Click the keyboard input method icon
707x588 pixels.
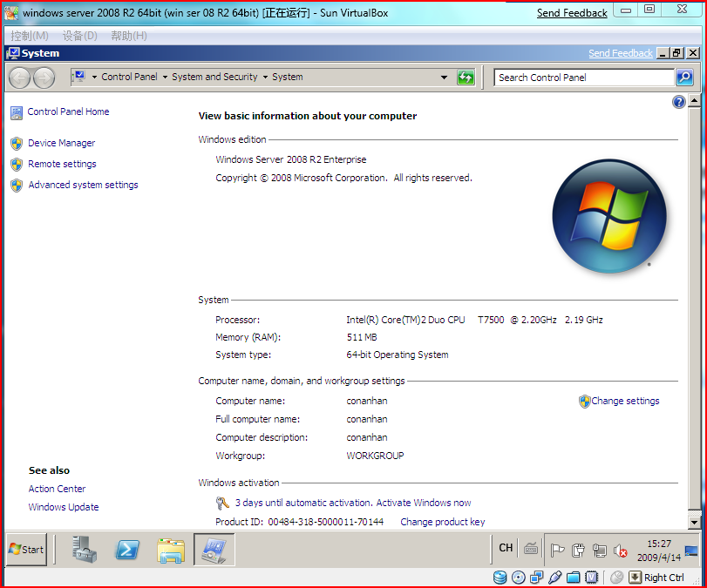pyautogui.click(x=531, y=548)
